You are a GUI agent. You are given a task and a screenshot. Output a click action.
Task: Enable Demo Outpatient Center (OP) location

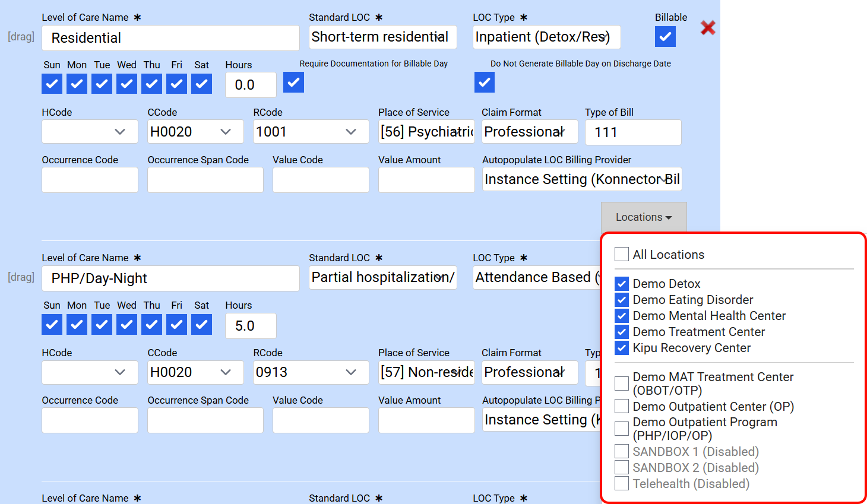(622, 406)
